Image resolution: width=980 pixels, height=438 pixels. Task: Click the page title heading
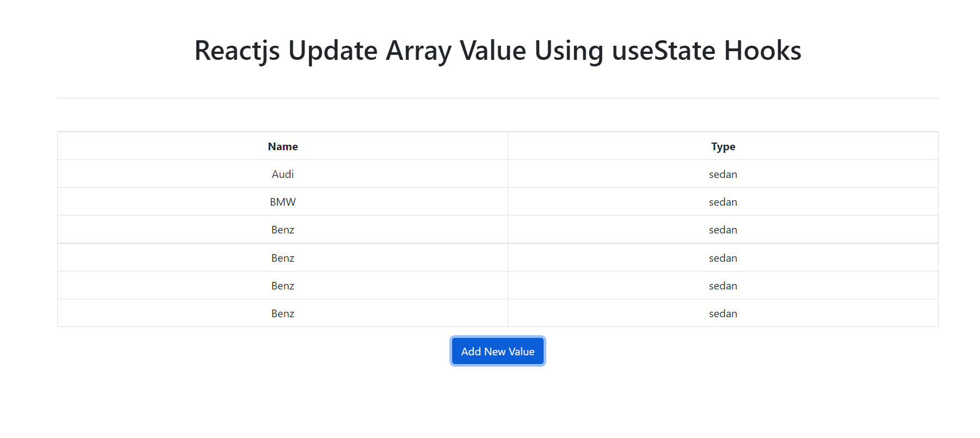(x=497, y=50)
